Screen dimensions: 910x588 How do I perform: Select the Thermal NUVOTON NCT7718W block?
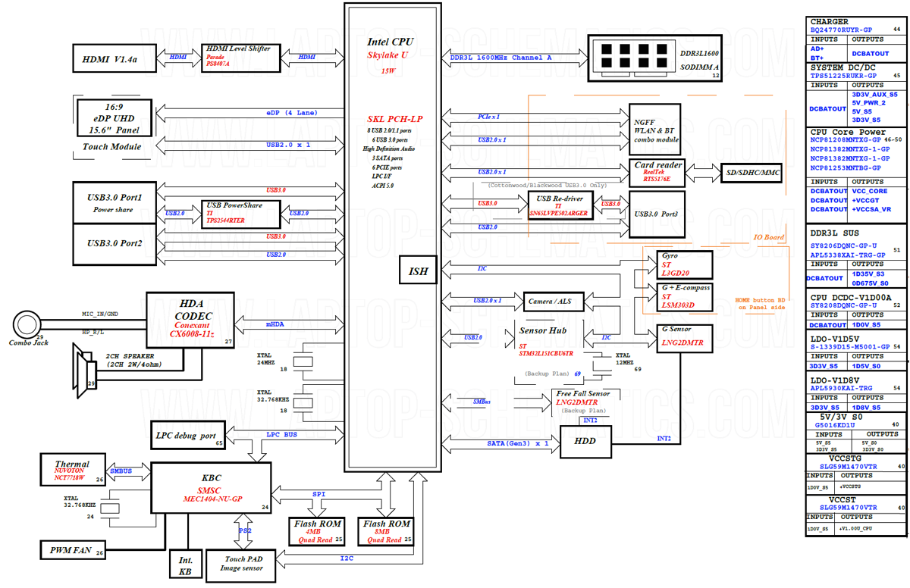tap(73, 471)
